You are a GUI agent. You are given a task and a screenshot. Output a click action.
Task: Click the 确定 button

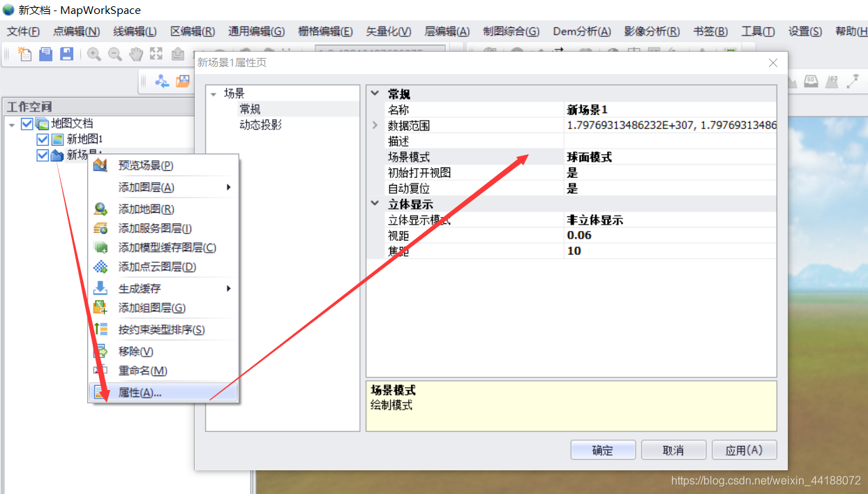coord(603,450)
